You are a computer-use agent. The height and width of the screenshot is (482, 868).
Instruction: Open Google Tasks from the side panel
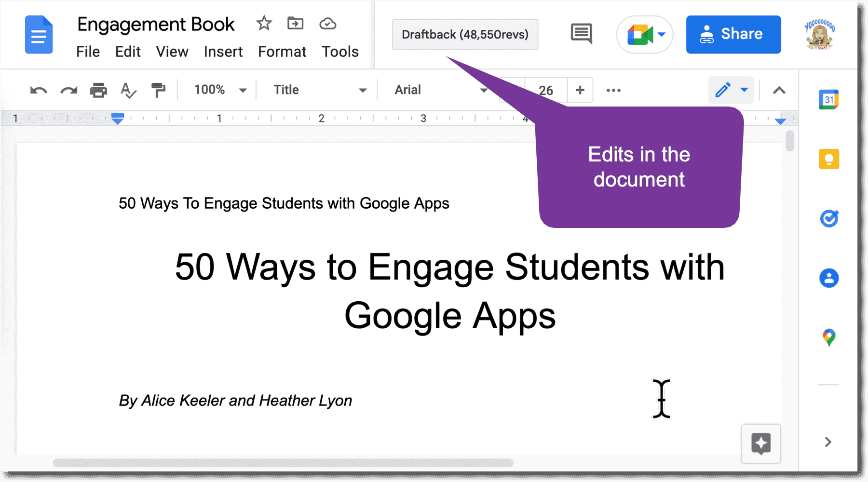tap(829, 218)
